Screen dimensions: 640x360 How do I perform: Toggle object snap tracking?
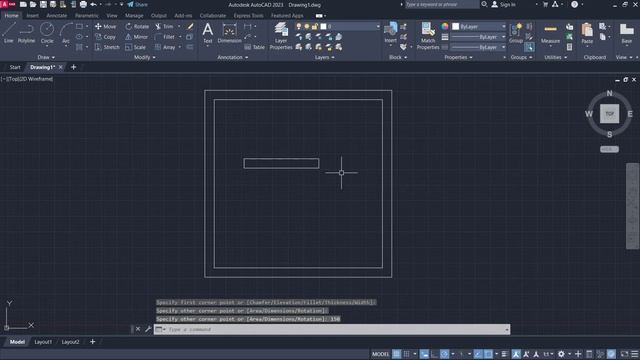[478, 354]
